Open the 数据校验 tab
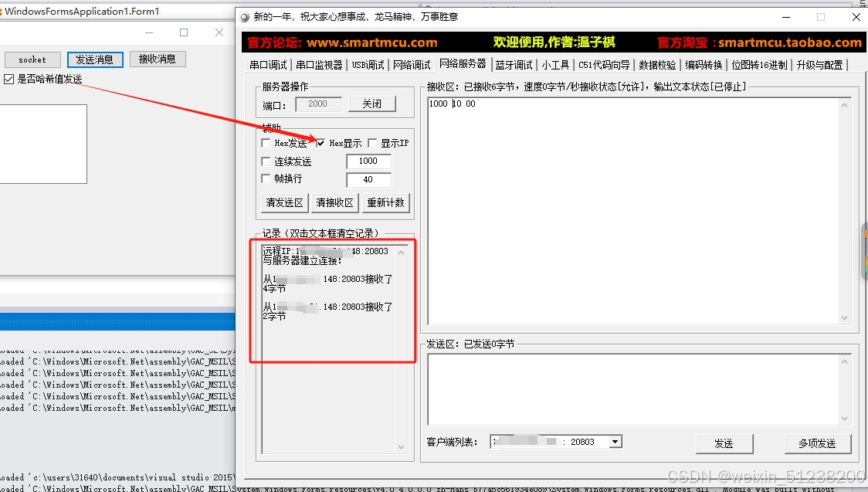 pyautogui.click(x=658, y=66)
